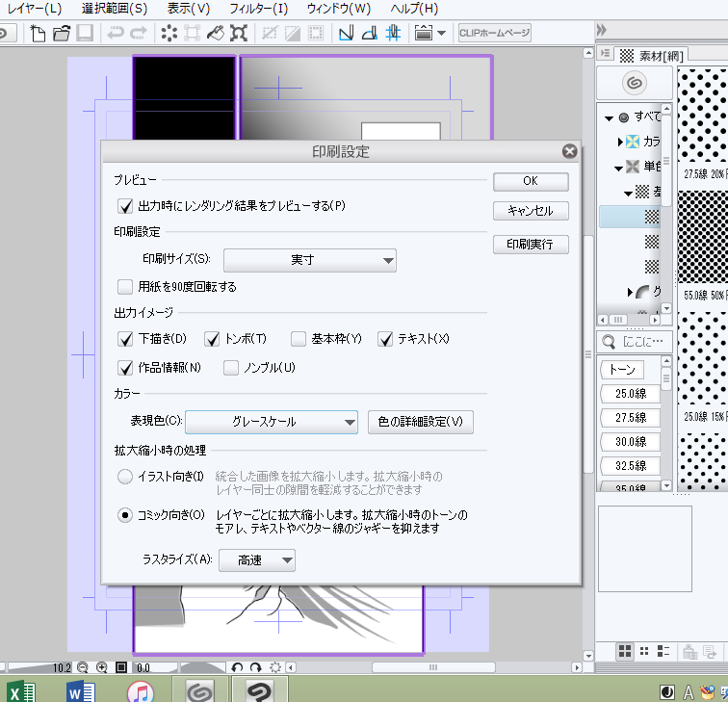The width and height of the screenshot is (728, 702).
Task: Enable the 用紙を90度回転する checkbox
Action: [x=124, y=286]
